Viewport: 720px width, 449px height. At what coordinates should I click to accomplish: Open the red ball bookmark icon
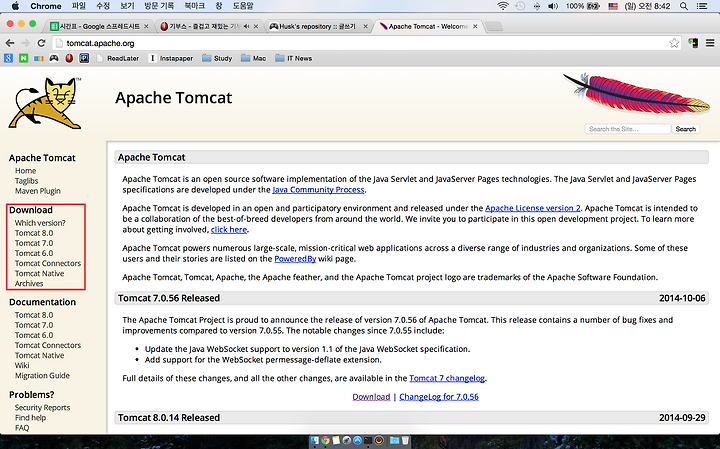coord(69,58)
